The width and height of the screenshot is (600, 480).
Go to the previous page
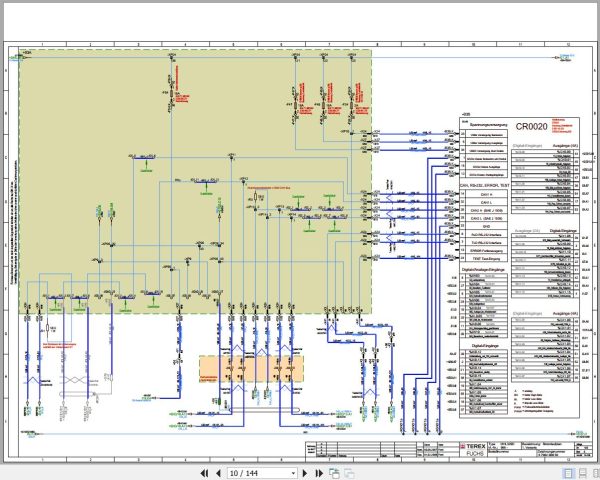[x=218, y=473]
